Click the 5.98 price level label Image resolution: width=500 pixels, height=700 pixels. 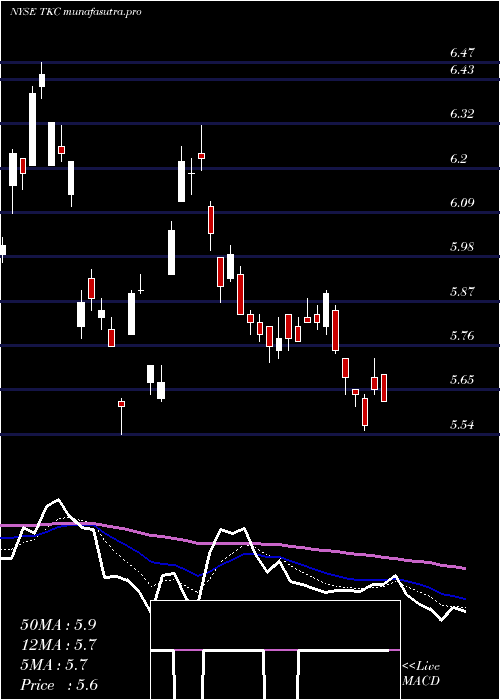tap(462, 247)
